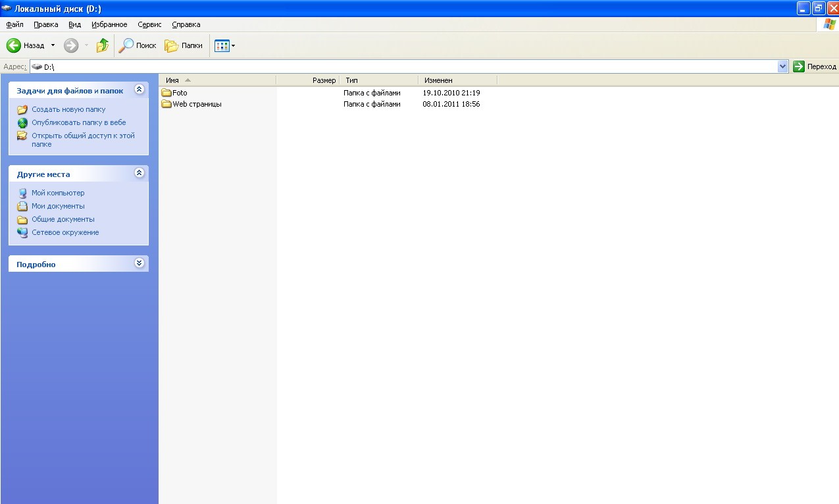
Task: Click the Windows flag logo icon
Action: (830, 24)
